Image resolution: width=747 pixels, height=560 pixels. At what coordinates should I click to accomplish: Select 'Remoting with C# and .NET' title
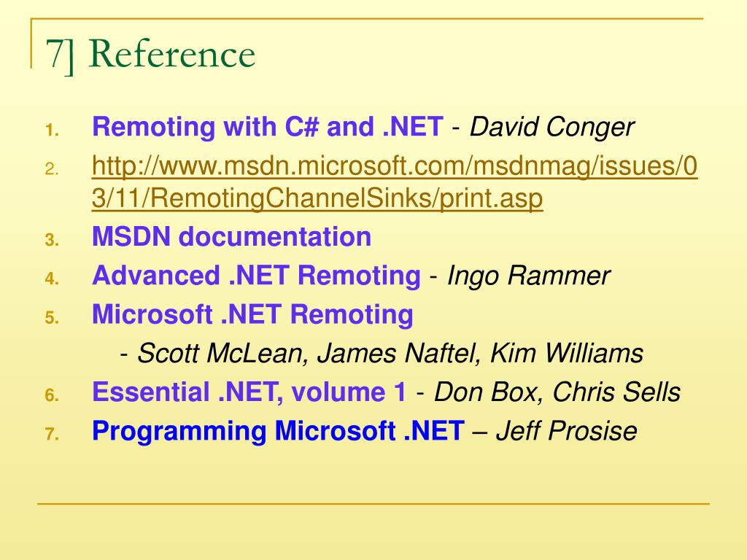coord(268,127)
